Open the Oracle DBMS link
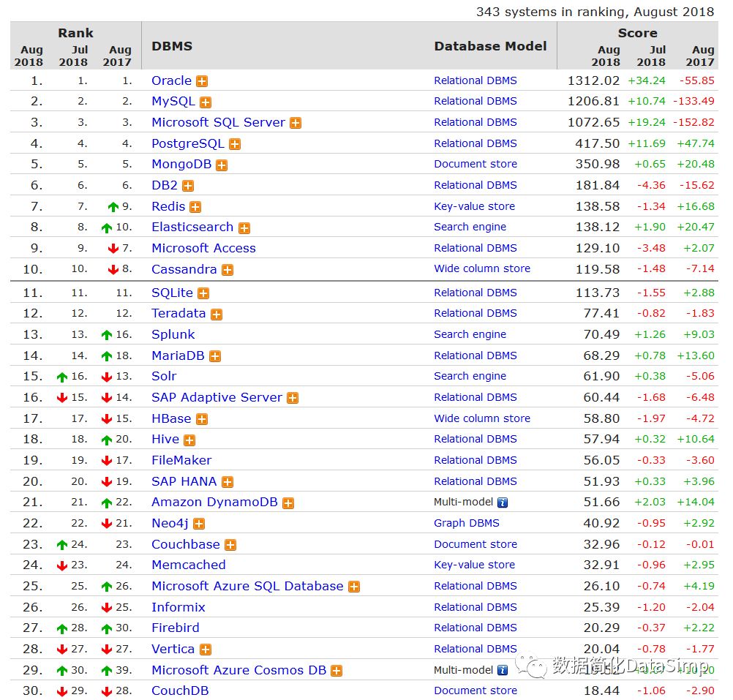This screenshot has height=700, width=733. click(172, 81)
